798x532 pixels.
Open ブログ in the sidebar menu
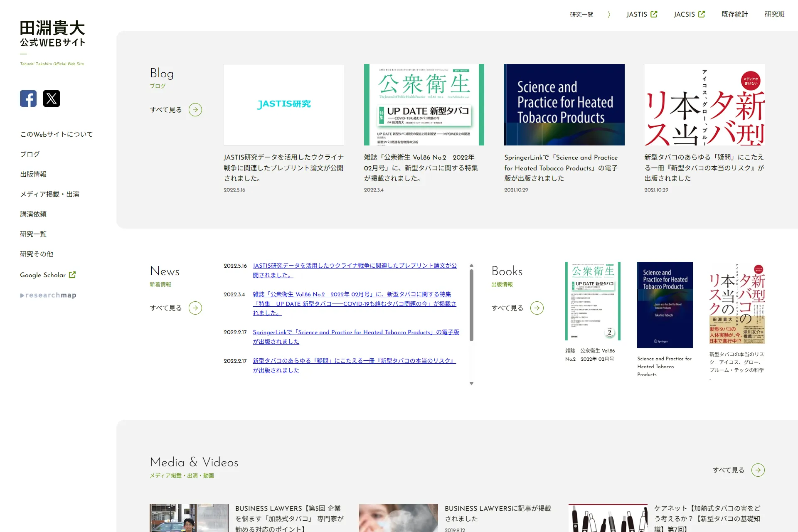click(30, 154)
